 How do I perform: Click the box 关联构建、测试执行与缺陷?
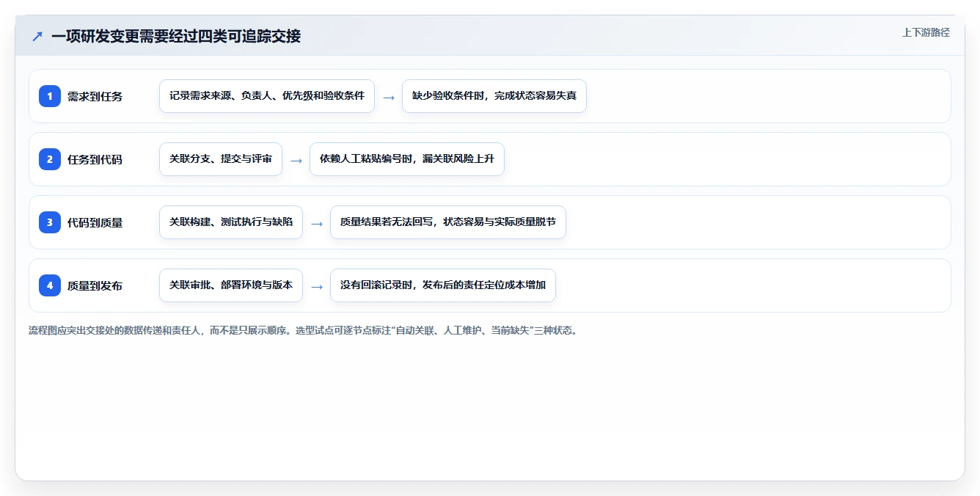click(x=231, y=222)
